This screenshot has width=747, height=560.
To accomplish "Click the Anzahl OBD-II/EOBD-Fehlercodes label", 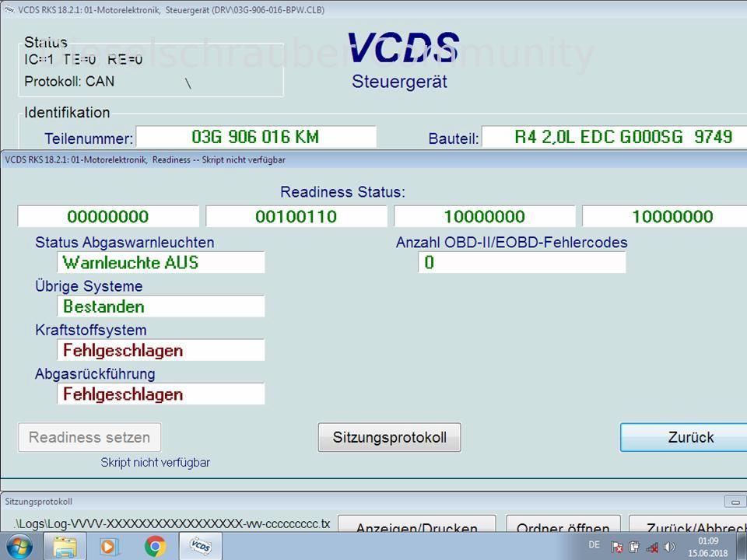I will [512, 243].
